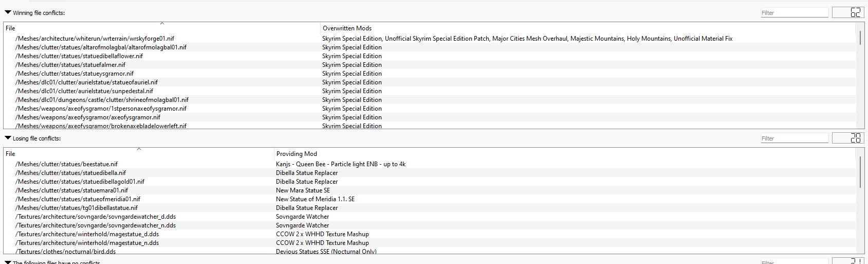Select the statueofauriel.nif file row
Image resolution: width=868 pixels, height=264 pixels.
[430, 82]
